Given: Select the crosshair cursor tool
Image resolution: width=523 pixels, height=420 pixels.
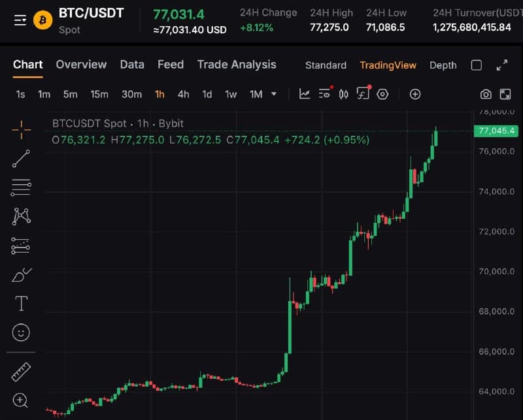Looking at the screenshot, I should coord(22,130).
